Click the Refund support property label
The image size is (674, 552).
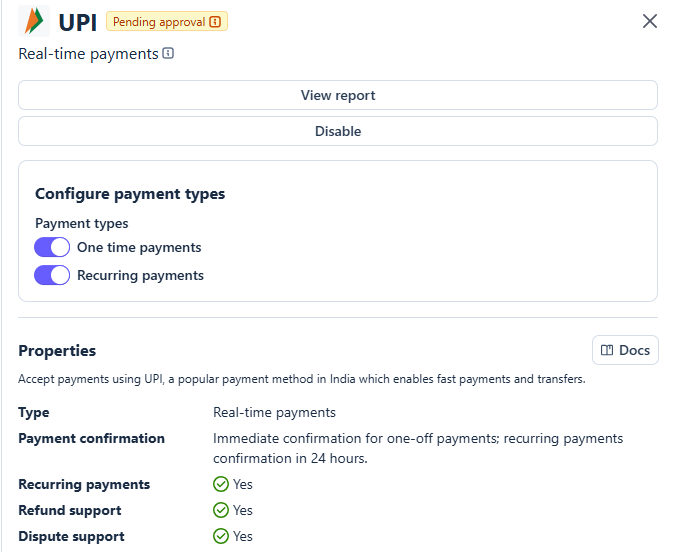pyautogui.click(x=70, y=510)
